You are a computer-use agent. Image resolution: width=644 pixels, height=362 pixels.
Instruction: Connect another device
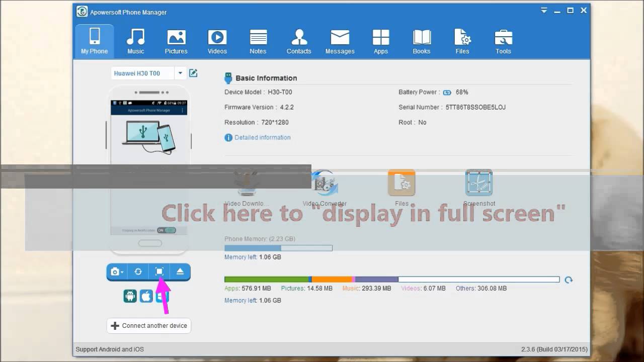(x=149, y=326)
